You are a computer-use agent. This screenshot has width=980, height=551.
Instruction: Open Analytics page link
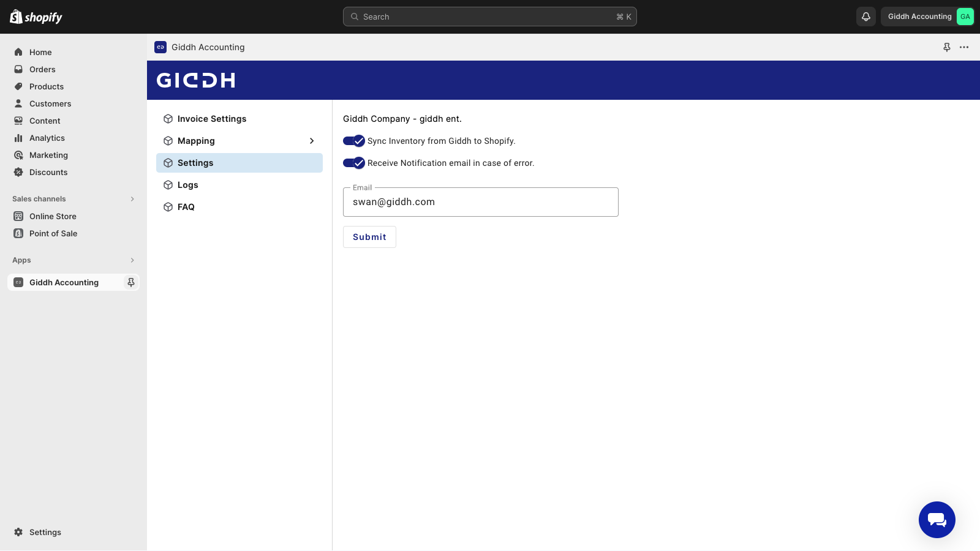click(73, 138)
